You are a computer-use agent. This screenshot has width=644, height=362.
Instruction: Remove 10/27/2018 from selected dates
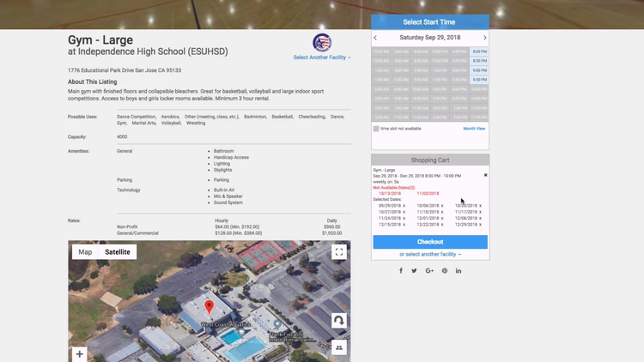tap(404, 212)
